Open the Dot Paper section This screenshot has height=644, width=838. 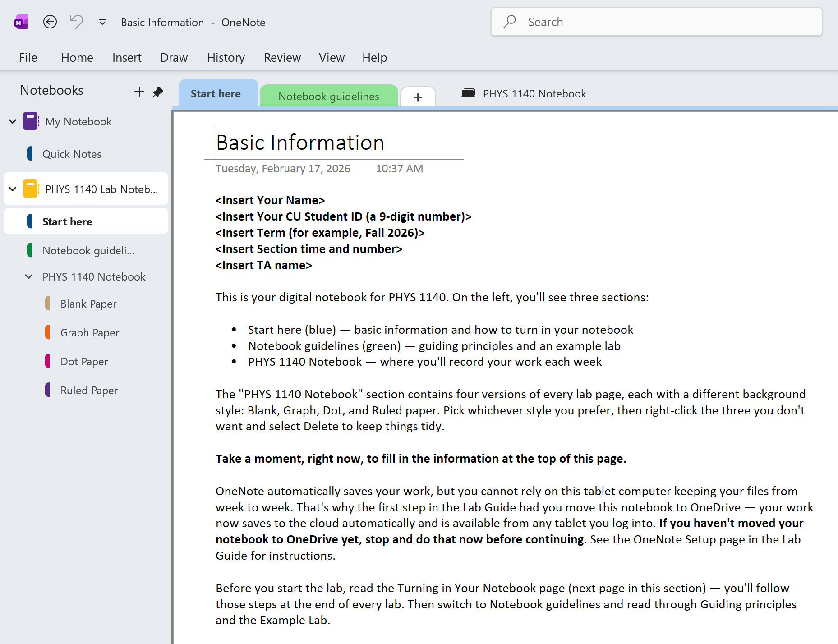pyautogui.click(x=84, y=361)
